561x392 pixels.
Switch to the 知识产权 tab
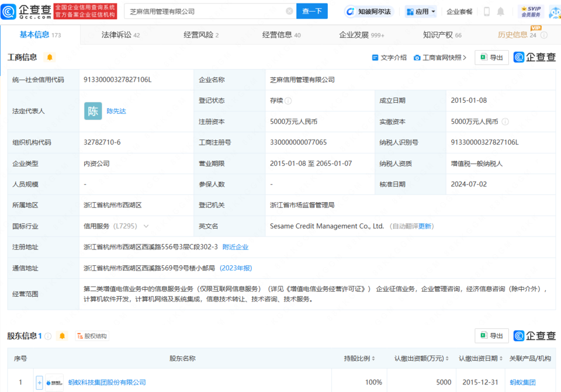[x=442, y=35]
